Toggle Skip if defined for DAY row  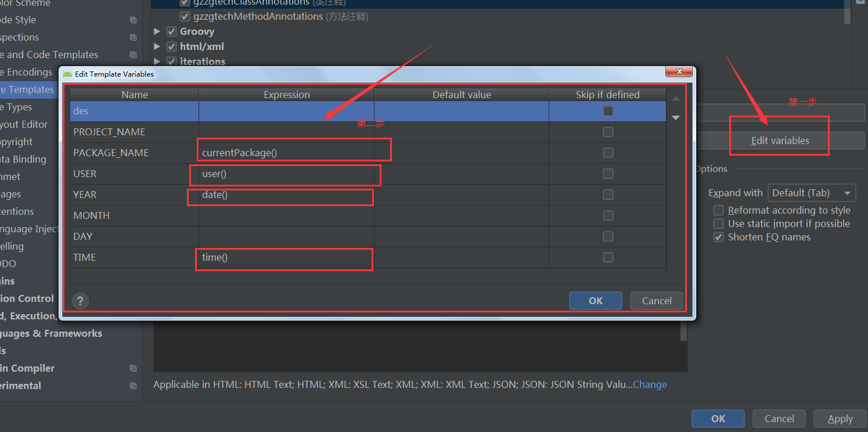608,236
